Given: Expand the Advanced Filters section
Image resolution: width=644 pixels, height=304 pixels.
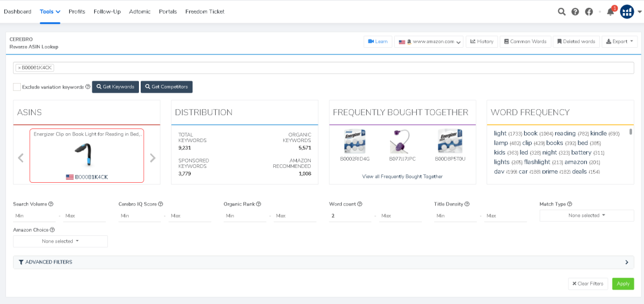Looking at the screenshot, I should click(x=323, y=262).
